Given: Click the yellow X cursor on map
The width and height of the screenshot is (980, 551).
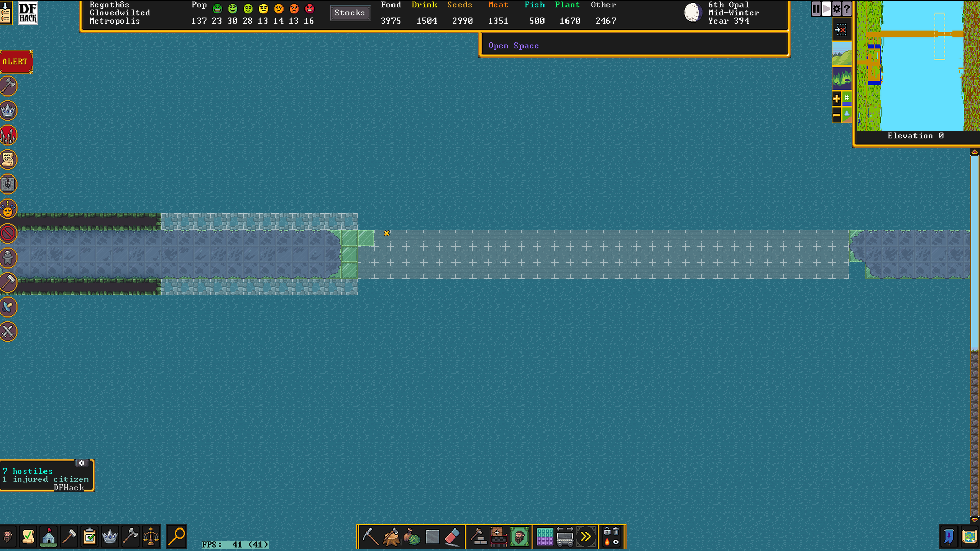Looking at the screenshot, I should [387, 233].
